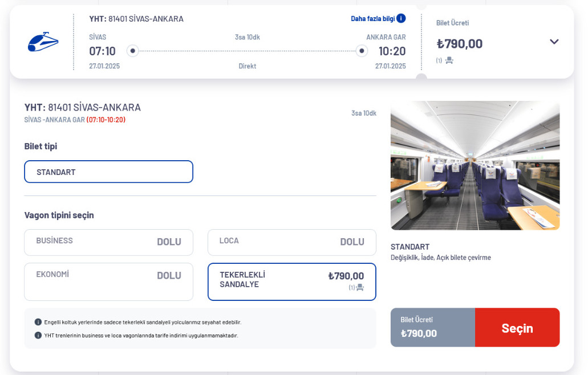This screenshot has width=588, height=375.
Task: Click the blue info icon beside Daha fazla bilgi
Action: [x=401, y=18]
